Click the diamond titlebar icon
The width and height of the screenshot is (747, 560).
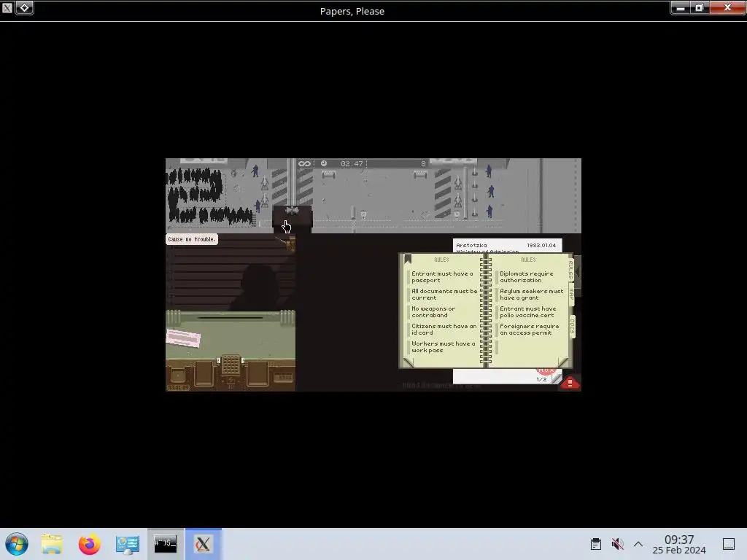click(x=24, y=7)
